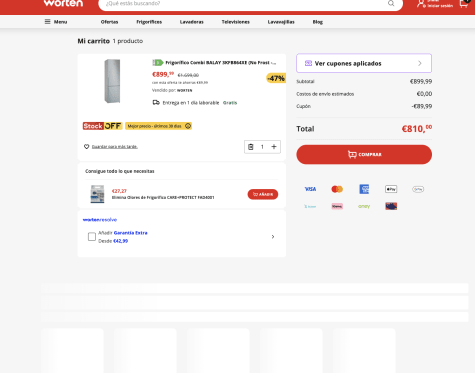
Task: Remove item using trash icon
Action: [251, 147]
